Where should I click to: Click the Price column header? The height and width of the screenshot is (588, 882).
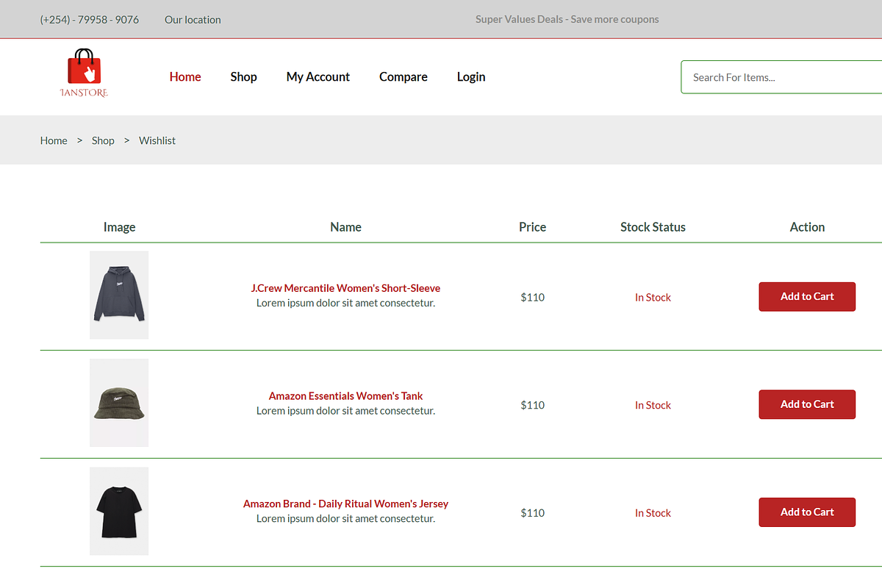[x=532, y=227]
